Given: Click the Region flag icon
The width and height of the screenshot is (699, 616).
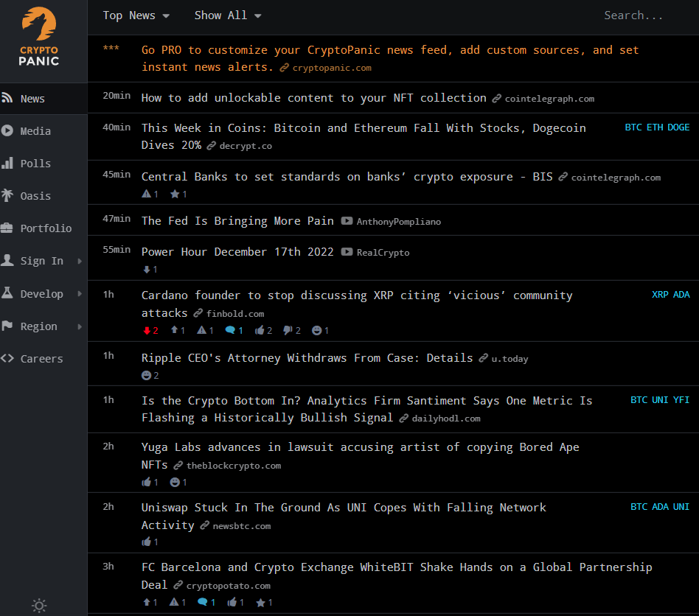Looking at the screenshot, I should pyautogui.click(x=7, y=326).
